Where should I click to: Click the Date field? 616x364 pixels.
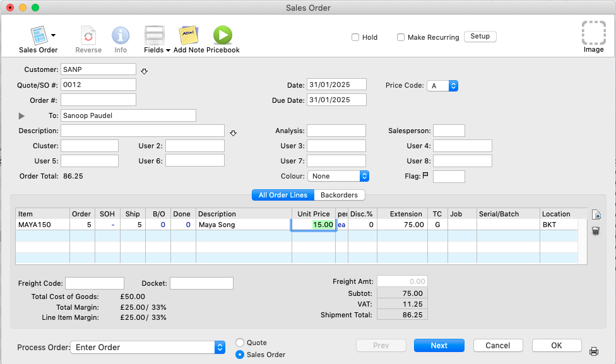click(x=336, y=85)
